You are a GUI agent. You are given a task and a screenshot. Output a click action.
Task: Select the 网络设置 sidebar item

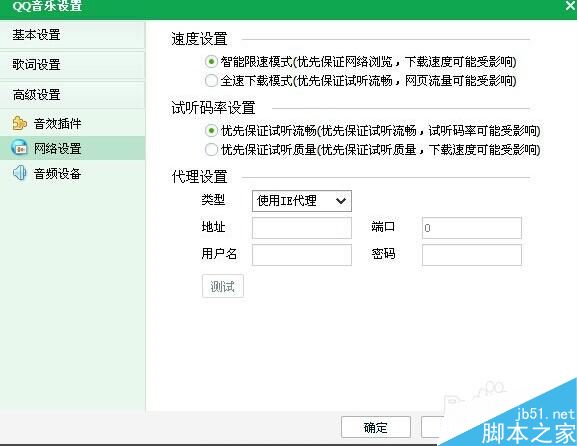click(x=72, y=148)
